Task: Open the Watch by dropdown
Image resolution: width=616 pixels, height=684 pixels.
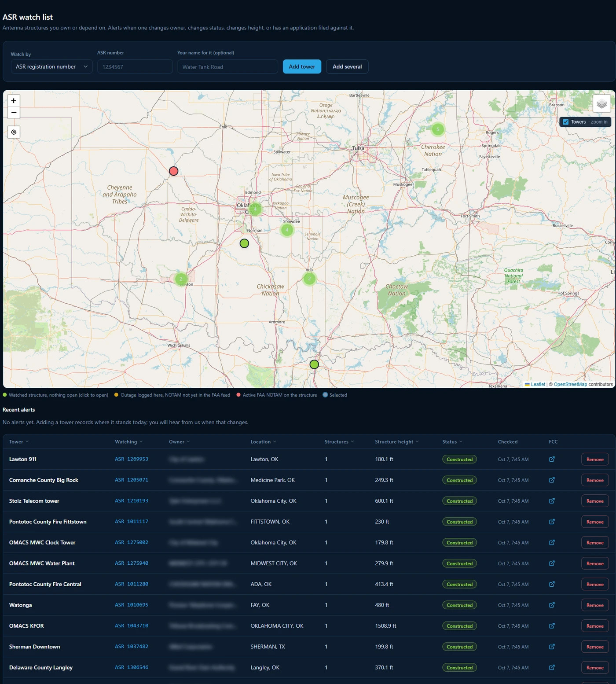Action: 51,67
